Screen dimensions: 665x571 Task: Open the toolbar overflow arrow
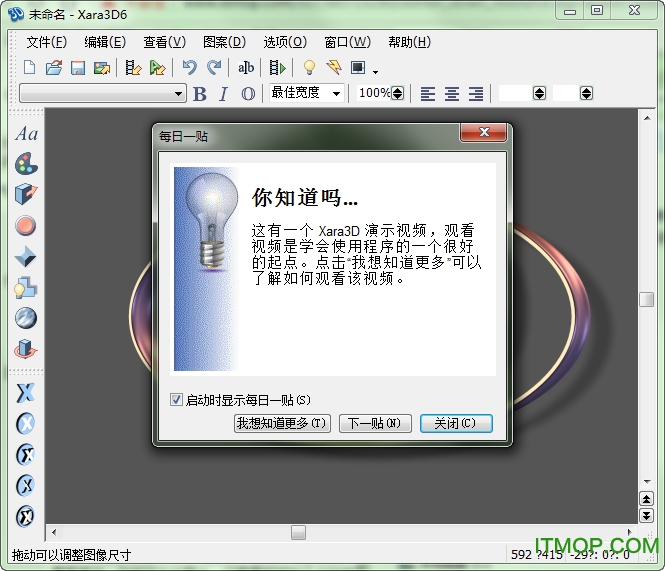pos(375,72)
